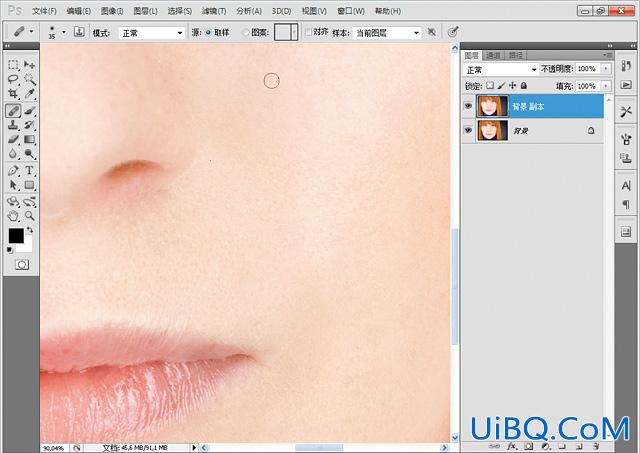Click the foreground color swatch
640x453 pixels.
click(x=16, y=235)
